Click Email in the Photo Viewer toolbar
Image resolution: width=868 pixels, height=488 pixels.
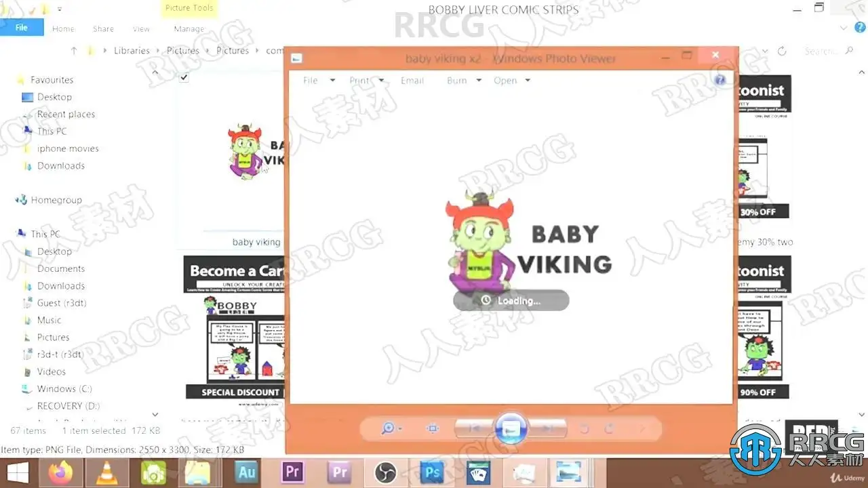click(x=412, y=81)
